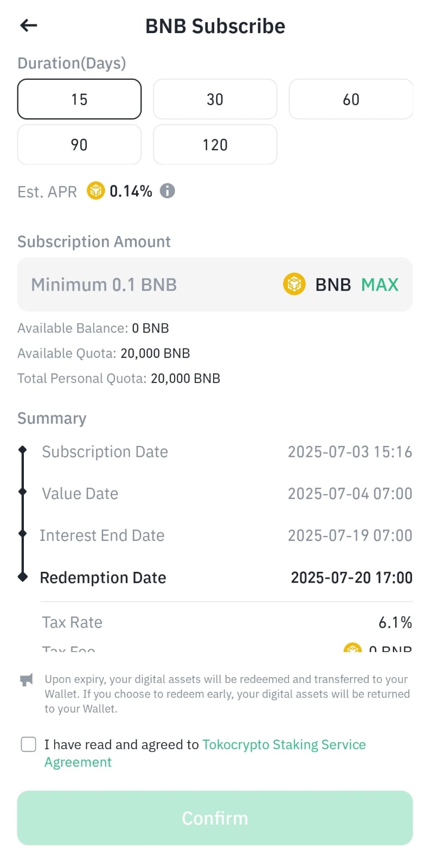The height and width of the screenshot is (868, 430).
Task: Tap the Redemption Date timeline diamond marker
Action: (x=23, y=577)
